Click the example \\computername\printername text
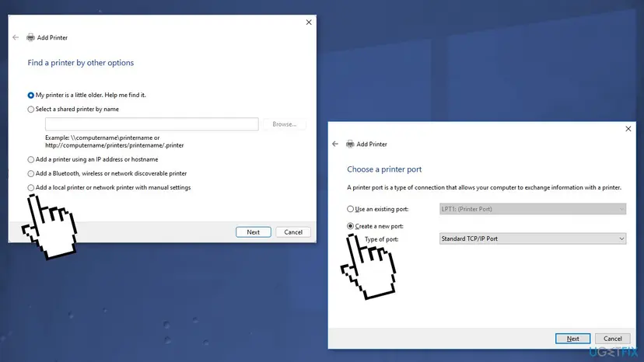This screenshot has height=362, width=644. [114, 141]
